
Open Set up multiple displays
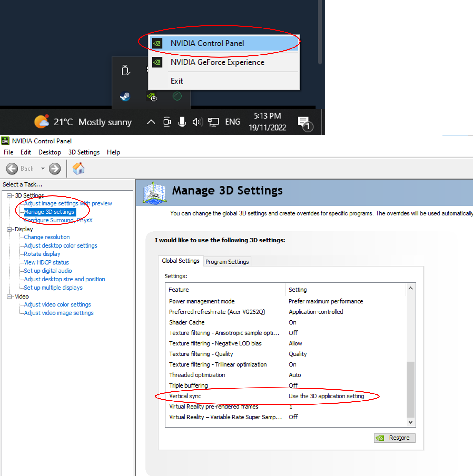pos(53,288)
